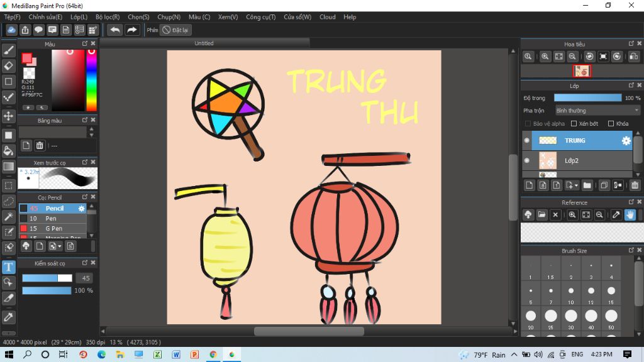Open the weather widget 79°F Rain
This screenshot has height=362, width=644.
[482, 354]
